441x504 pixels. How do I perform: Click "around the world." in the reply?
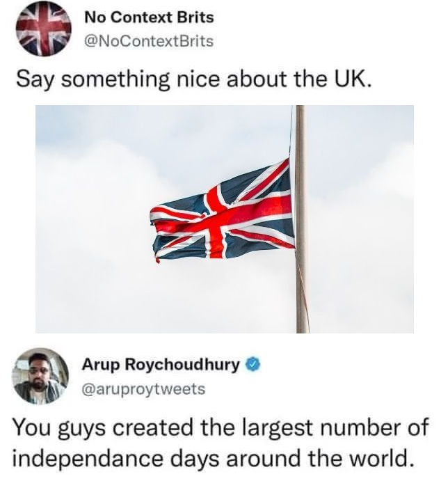coord(319,459)
